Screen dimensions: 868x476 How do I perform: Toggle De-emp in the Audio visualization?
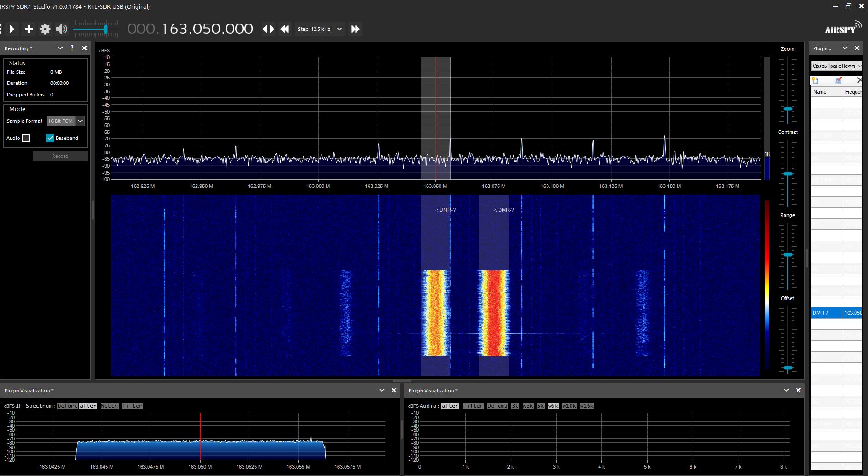(x=497, y=406)
